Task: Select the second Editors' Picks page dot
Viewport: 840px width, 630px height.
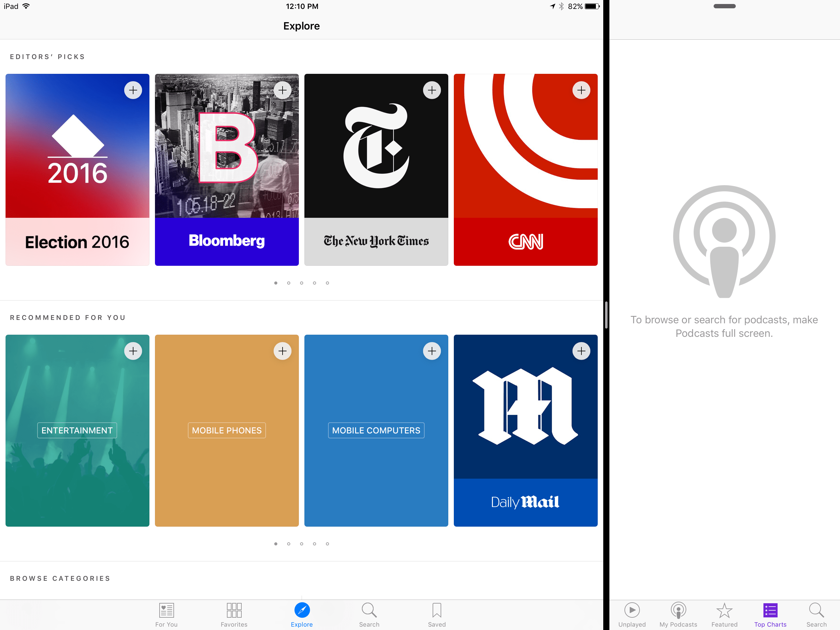Action: pyautogui.click(x=289, y=283)
